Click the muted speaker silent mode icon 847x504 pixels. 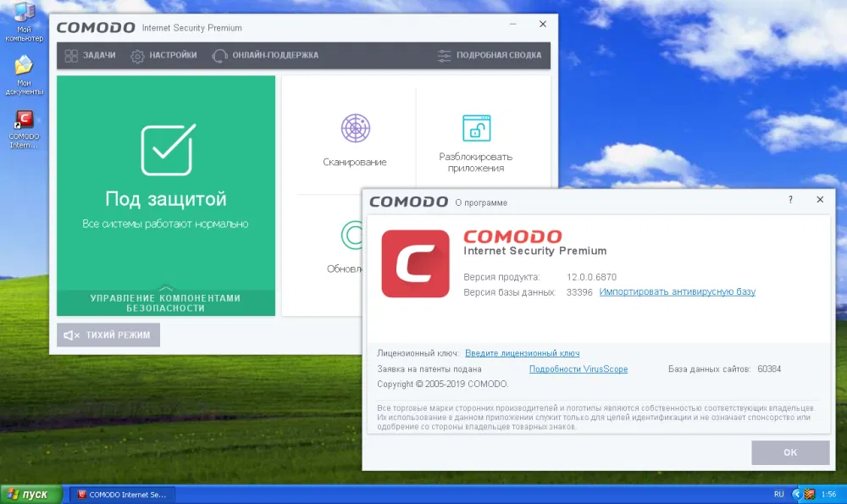[x=71, y=335]
